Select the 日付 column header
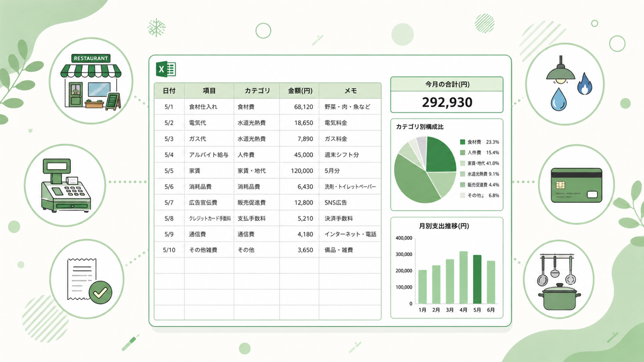Image resolution: width=644 pixels, height=362 pixels. (x=169, y=91)
